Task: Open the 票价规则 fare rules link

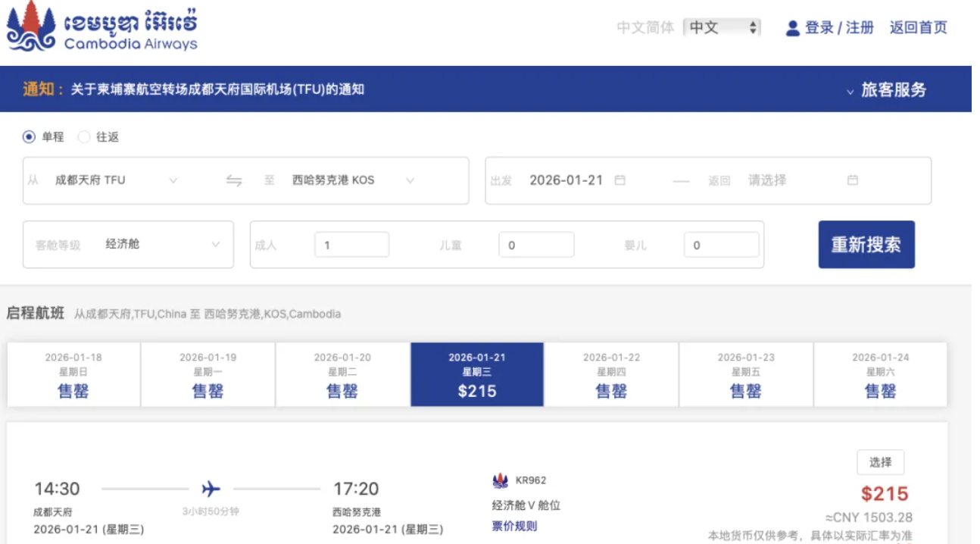Action: point(514,526)
